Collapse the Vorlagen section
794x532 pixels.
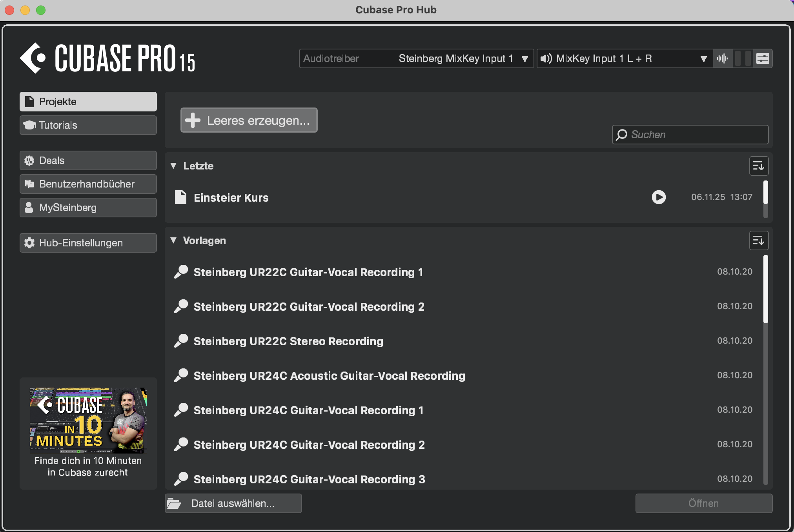point(173,240)
